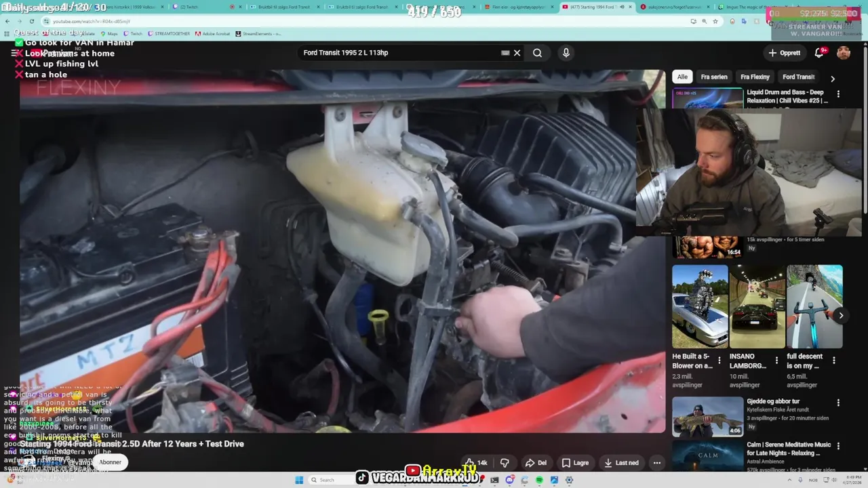Select the Alle filter chip

click(x=682, y=77)
